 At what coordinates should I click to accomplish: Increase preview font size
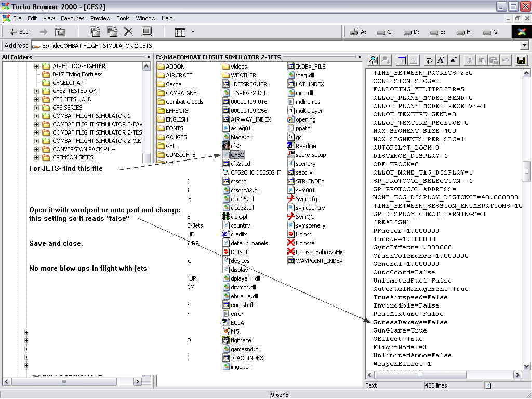click(441, 60)
